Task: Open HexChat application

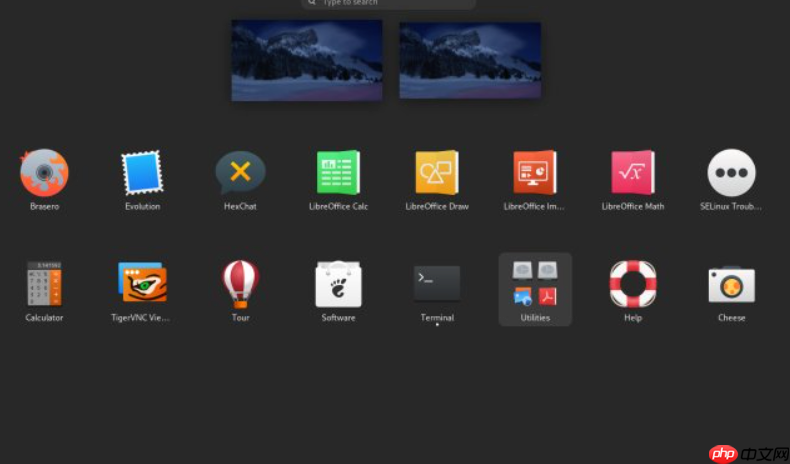Action: pyautogui.click(x=240, y=173)
